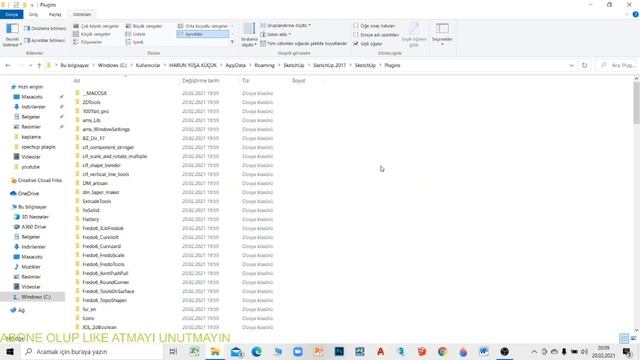The height and width of the screenshot is (360, 640).
Task: Select the Fredo6_RoundCorner folder
Action: 105,282
